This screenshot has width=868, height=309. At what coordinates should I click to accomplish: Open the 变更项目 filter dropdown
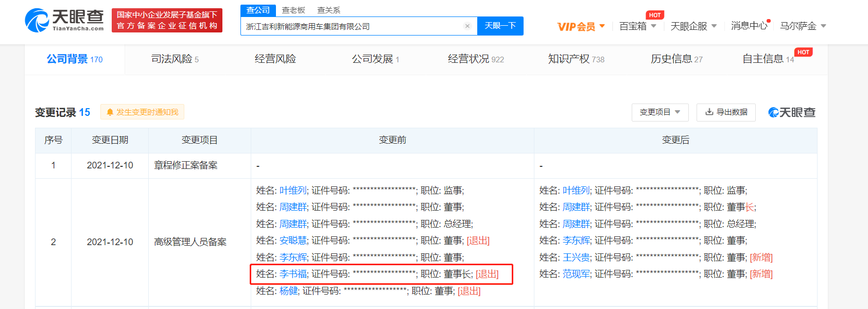(659, 112)
